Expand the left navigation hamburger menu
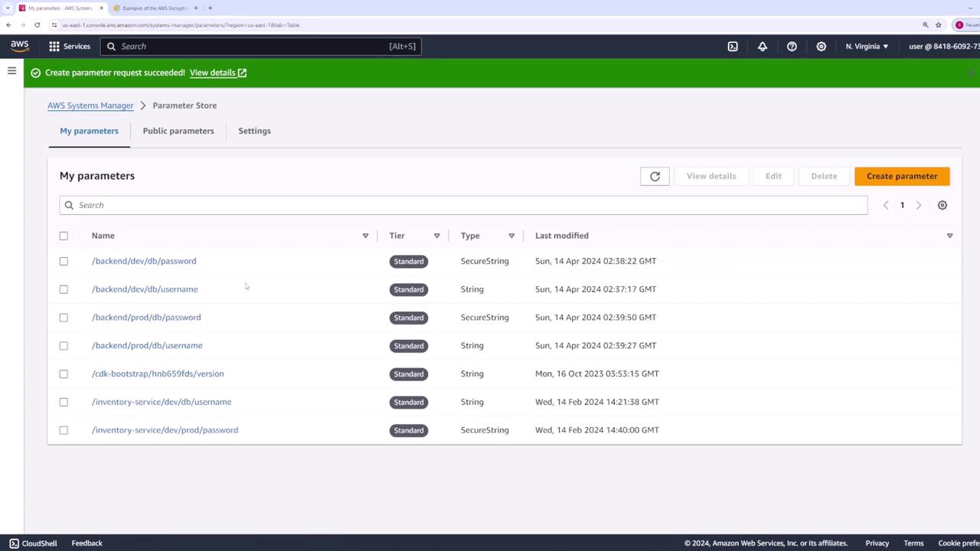Image resolution: width=980 pixels, height=551 pixels. pyautogui.click(x=11, y=71)
